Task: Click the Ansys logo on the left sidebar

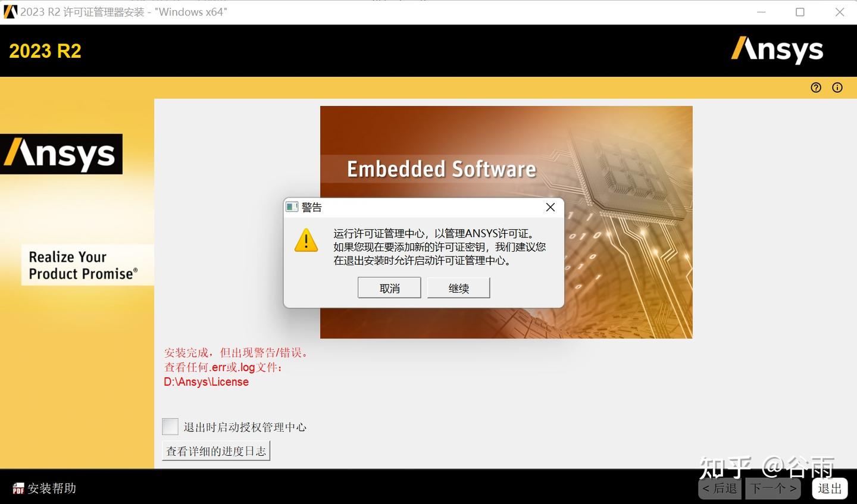Action: coord(61,154)
